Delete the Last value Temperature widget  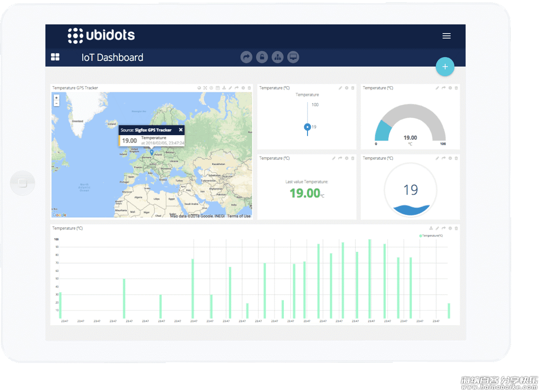[352, 158]
